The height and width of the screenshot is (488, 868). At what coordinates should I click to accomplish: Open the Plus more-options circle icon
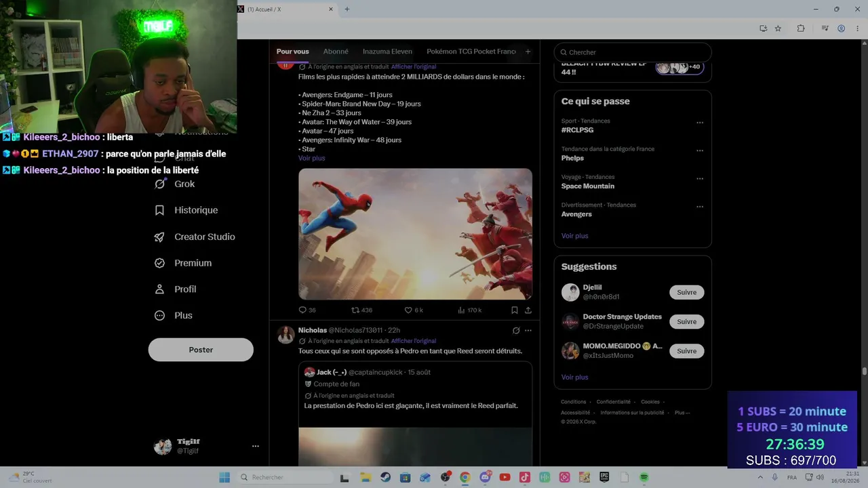tap(159, 315)
